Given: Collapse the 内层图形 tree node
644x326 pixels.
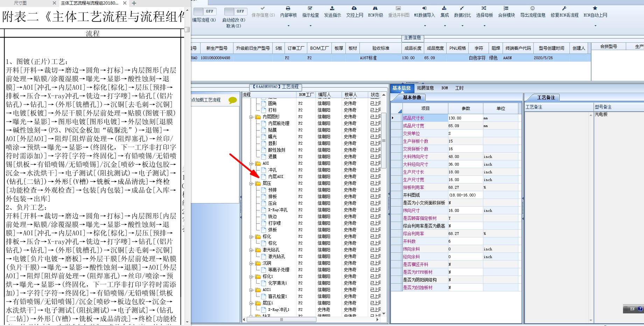Looking at the screenshot, I should click(251, 117).
